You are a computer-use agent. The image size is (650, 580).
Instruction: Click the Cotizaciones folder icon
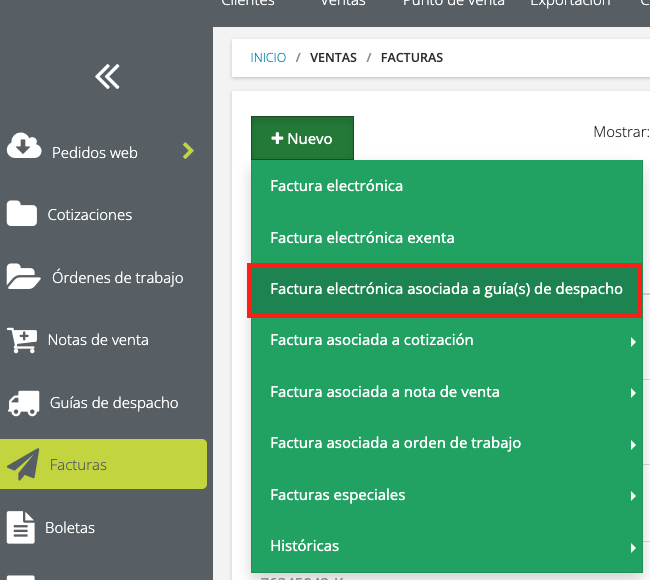pos(22,214)
